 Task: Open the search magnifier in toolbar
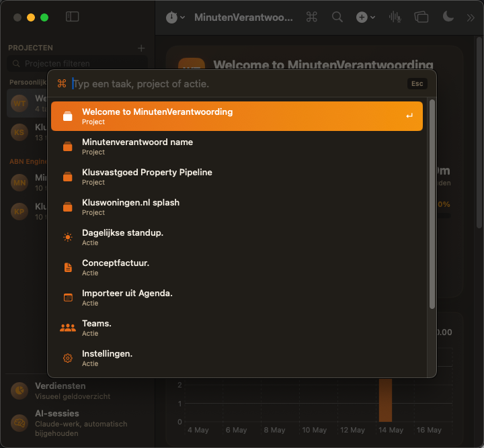pos(337,17)
